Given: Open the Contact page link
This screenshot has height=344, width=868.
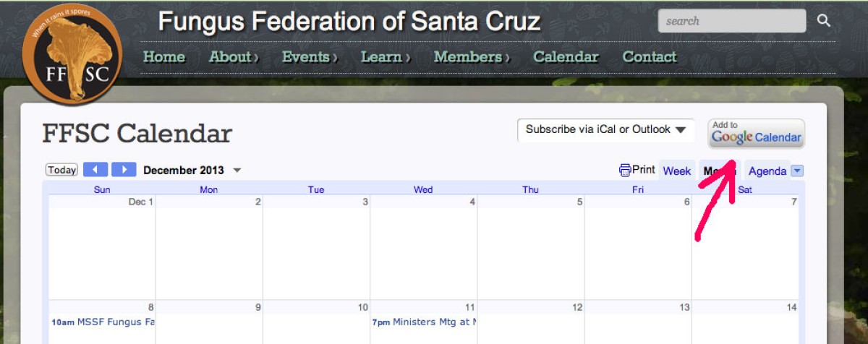Looking at the screenshot, I should 649,57.
